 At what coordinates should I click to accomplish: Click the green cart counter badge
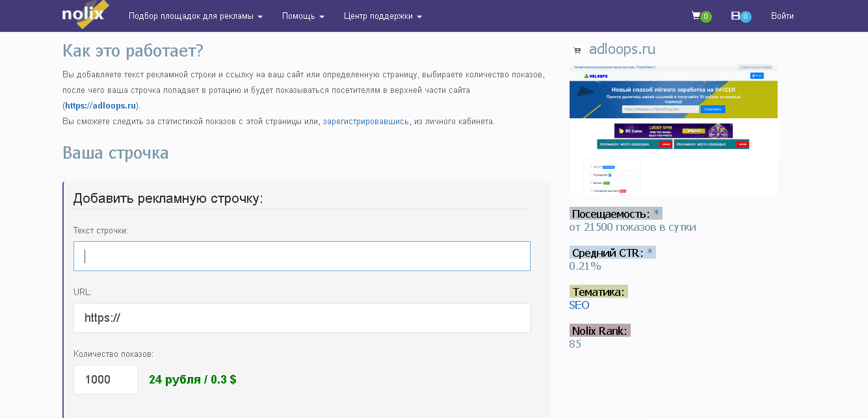coord(705,17)
